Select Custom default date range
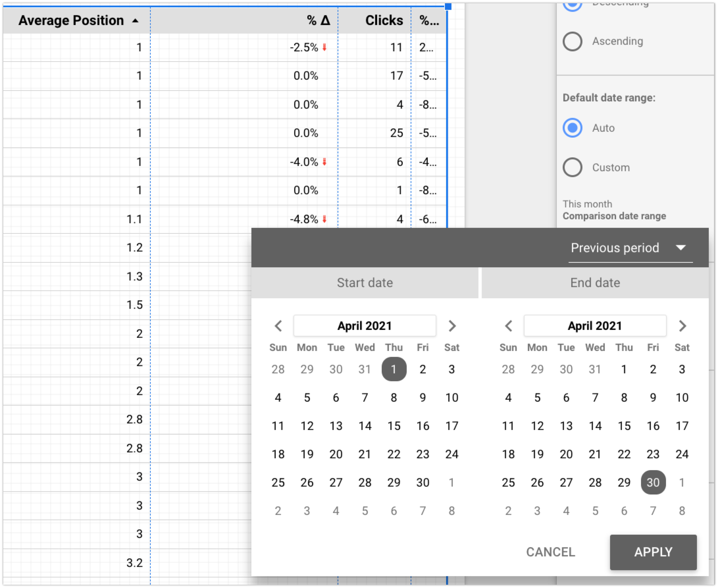Image resolution: width=718 pixels, height=588 pixels. [x=573, y=167]
